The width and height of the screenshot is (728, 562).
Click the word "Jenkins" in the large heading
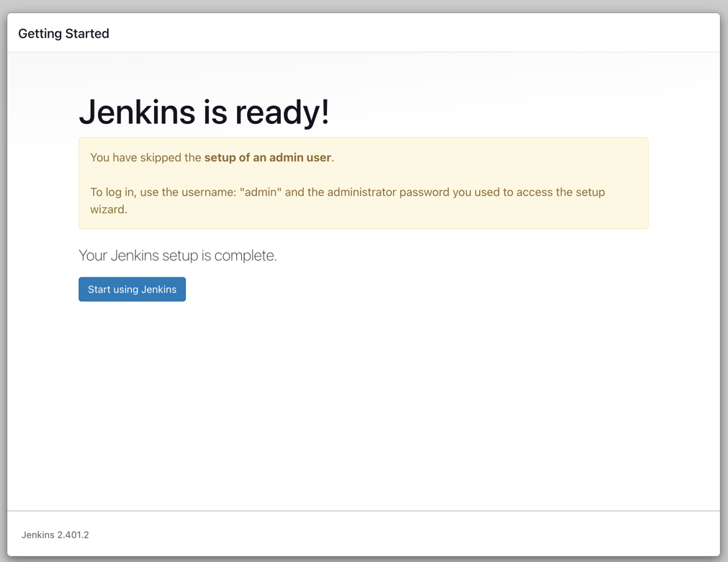click(137, 112)
